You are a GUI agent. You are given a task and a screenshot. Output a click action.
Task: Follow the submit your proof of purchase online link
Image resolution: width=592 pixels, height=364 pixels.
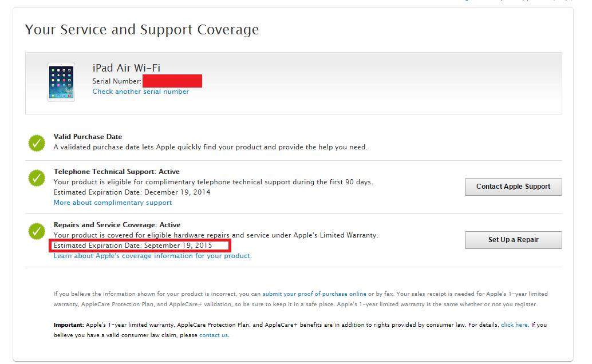click(x=314, y=294)
